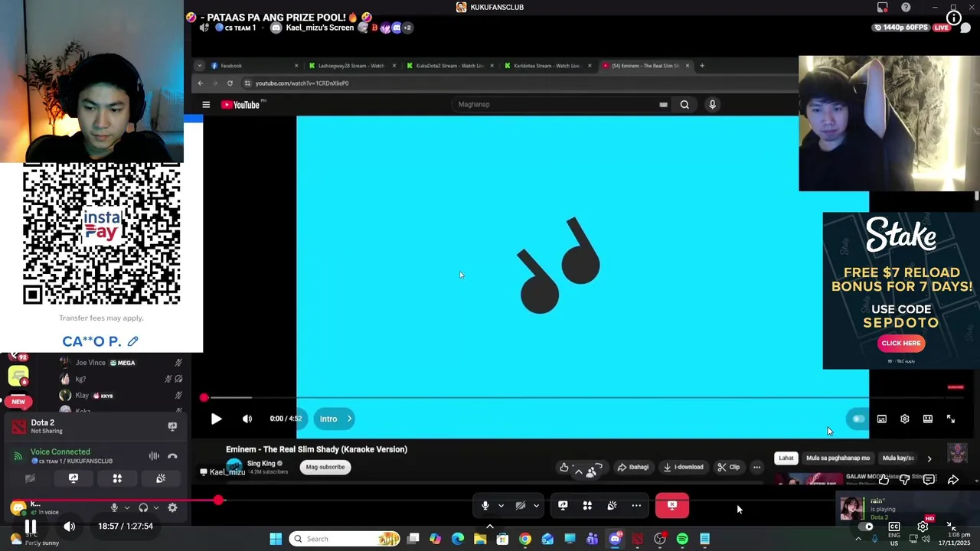The image size is (980, 551).
Task: Reload the YouTube page
Action: pos(230,83)
